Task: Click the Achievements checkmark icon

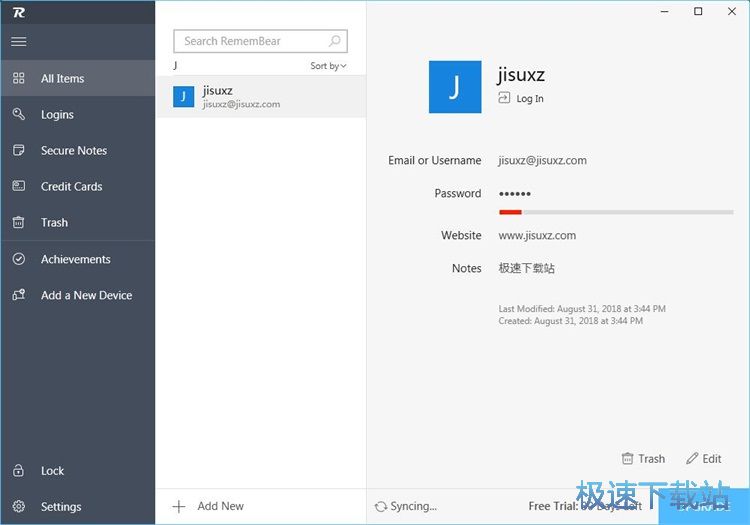Action: pyautogui.click(x=19, y=259)
